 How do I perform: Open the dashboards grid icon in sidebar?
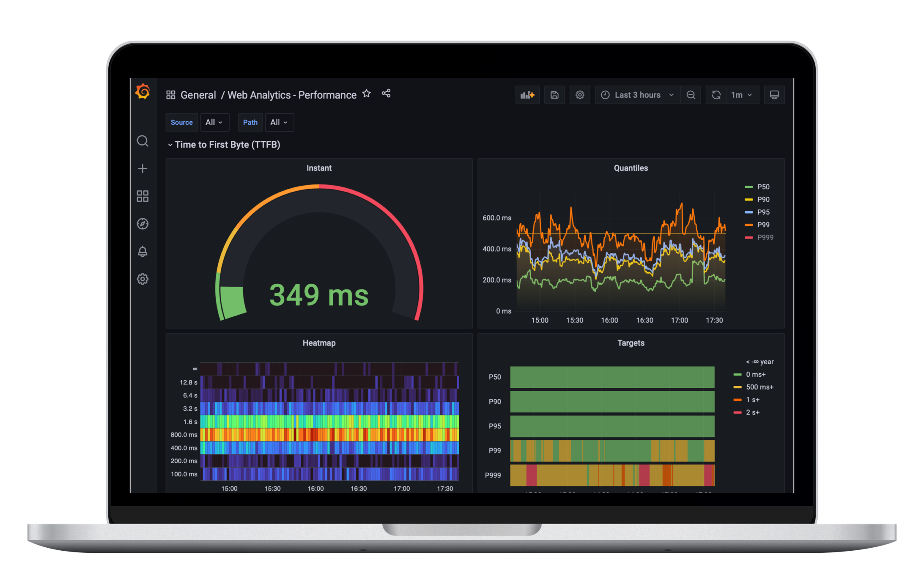point(143,196)
